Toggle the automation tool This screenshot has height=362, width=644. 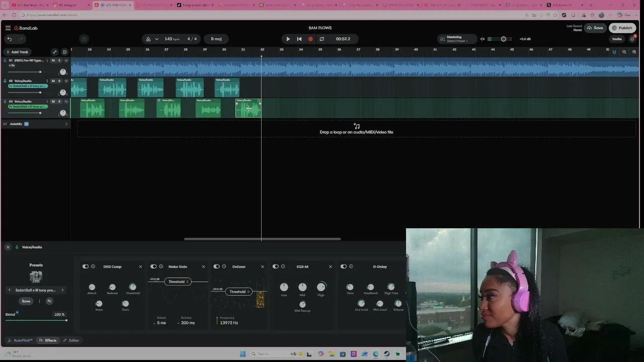pyautogui.click(x=55, y=52)
